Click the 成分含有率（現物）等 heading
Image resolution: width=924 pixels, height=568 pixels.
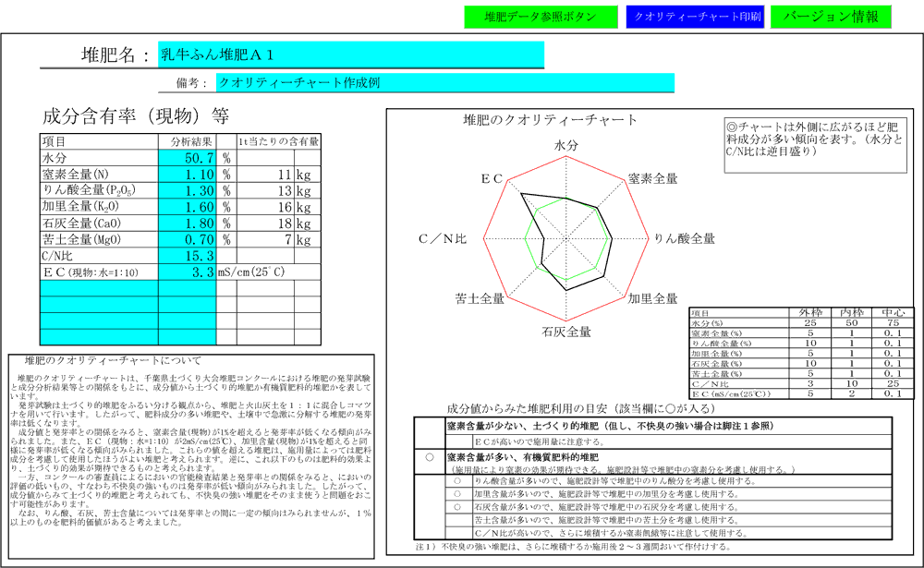tap(136, 116)
